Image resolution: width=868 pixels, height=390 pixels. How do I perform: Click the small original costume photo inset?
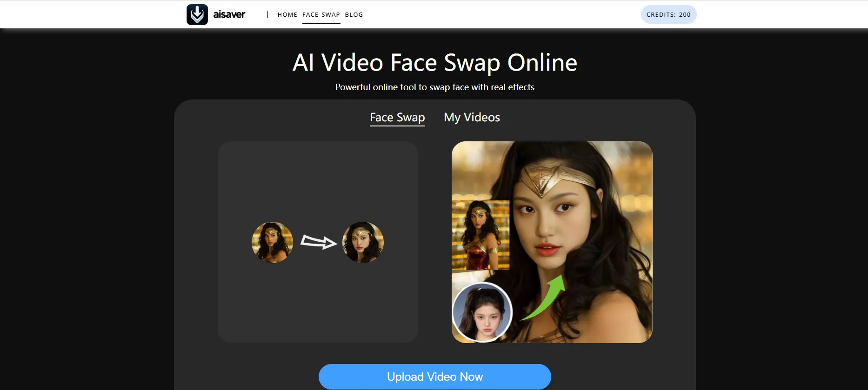tap(481, 235)
